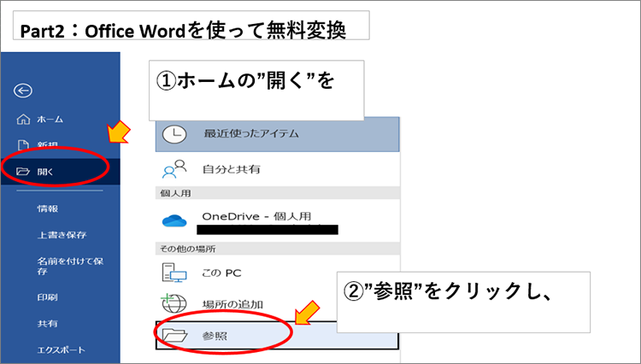The height and width of the screenshot is (364, 641).
Task: Select 名前を付けて保存 in sidebar
Action: (70, 266)
